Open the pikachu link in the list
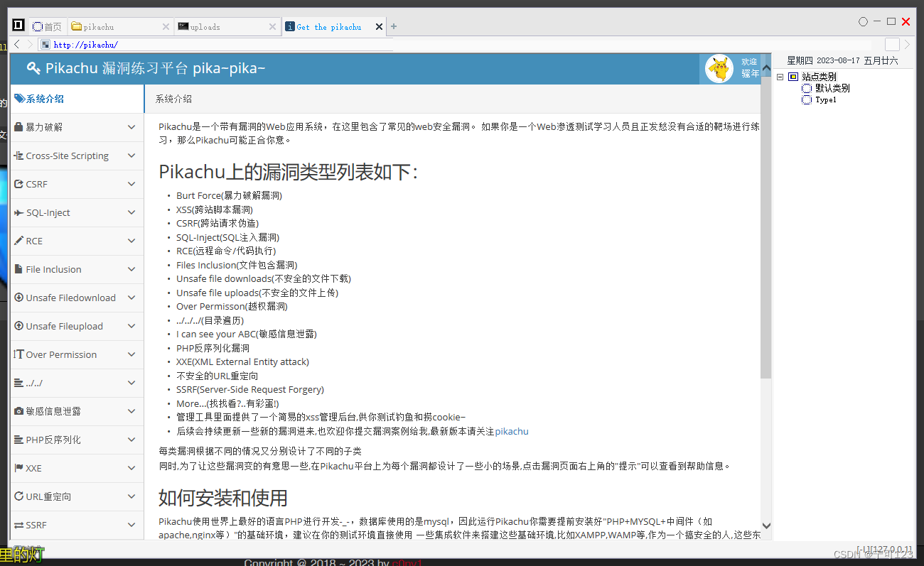Image resolution: width=924 pixels, height=566 pixels. point(512,431)
